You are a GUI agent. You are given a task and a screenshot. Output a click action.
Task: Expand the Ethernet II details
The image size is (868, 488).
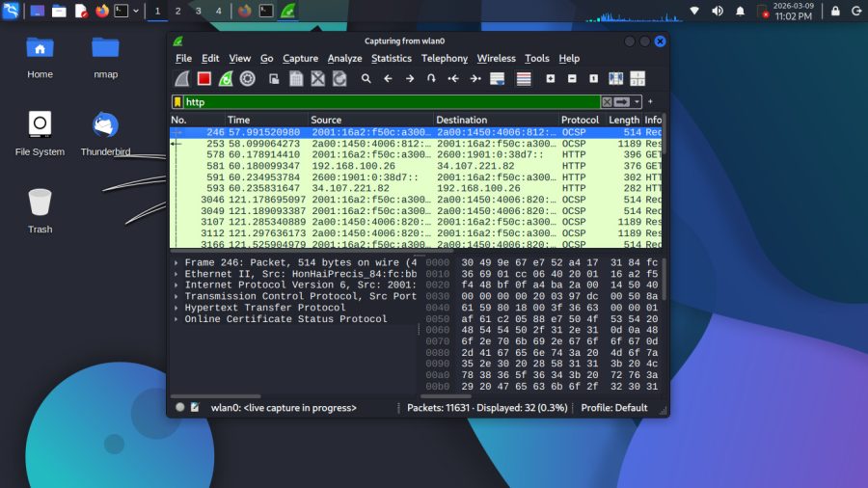(x=176, y=274)
